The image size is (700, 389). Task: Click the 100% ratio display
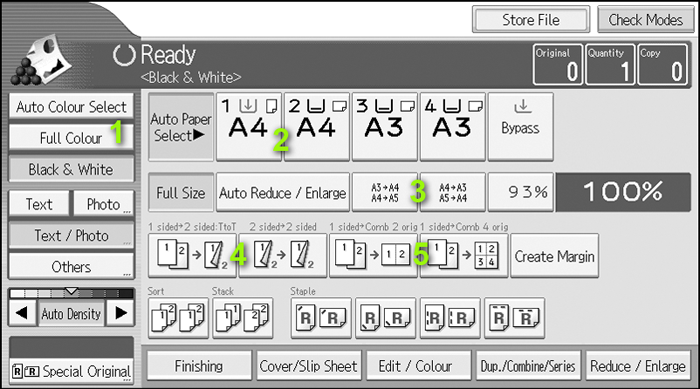tap(623, 192)
